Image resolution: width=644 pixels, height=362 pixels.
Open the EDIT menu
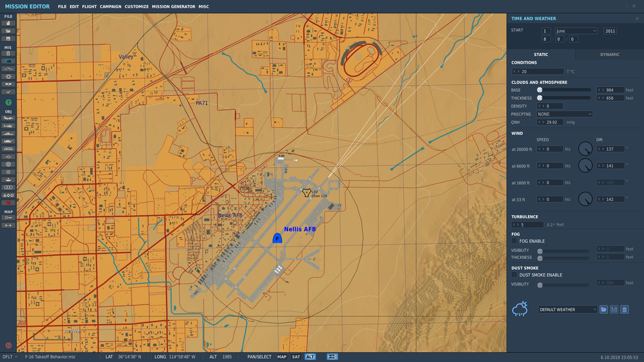pyautogui.click(x=74, y=6)
